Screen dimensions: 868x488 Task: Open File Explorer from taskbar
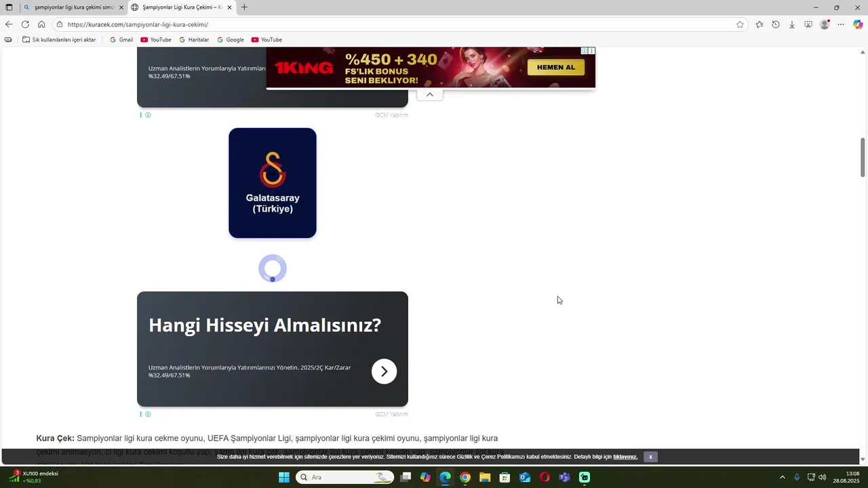(485, 477)
